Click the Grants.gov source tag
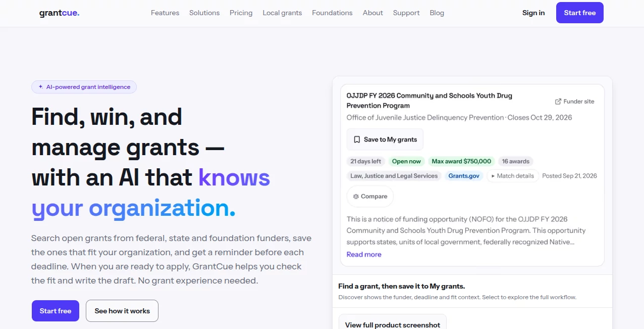This screenshot has height=329, width=644. pyautogui.click(x=464, y=176)
